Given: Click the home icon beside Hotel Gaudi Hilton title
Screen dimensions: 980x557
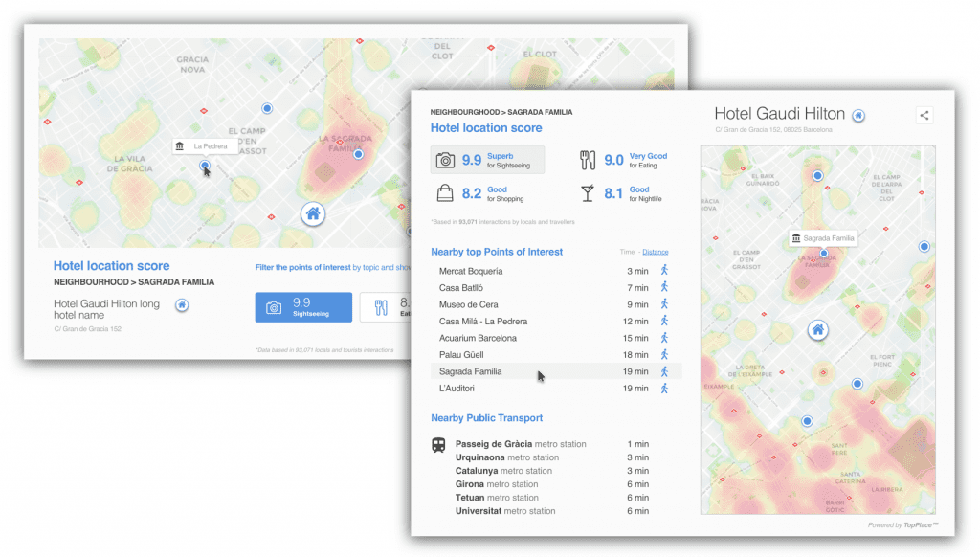Looking at the screenshot, I should click(x=858, y=114).
